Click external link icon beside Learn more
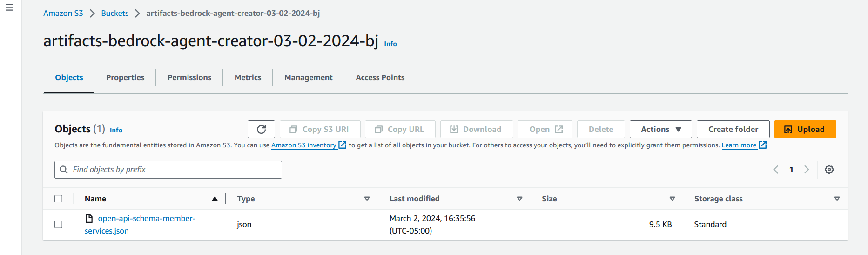Viewport: 868px width, 255px height. [762, 145]
